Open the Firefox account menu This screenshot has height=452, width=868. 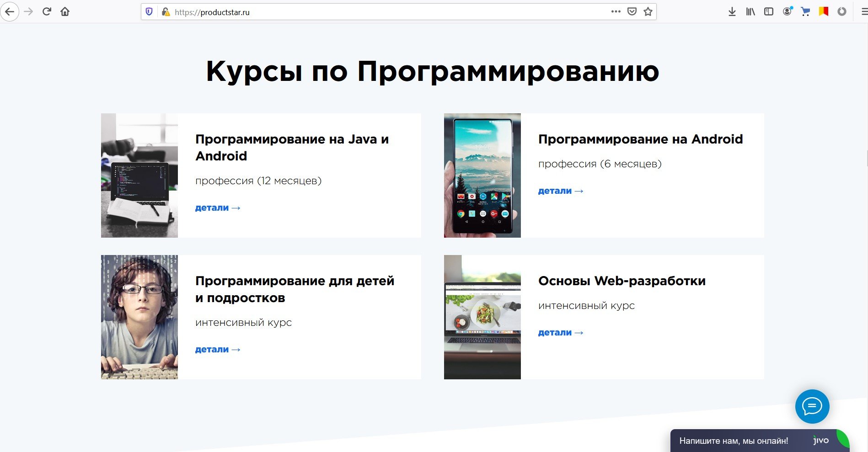click(787, 12)
